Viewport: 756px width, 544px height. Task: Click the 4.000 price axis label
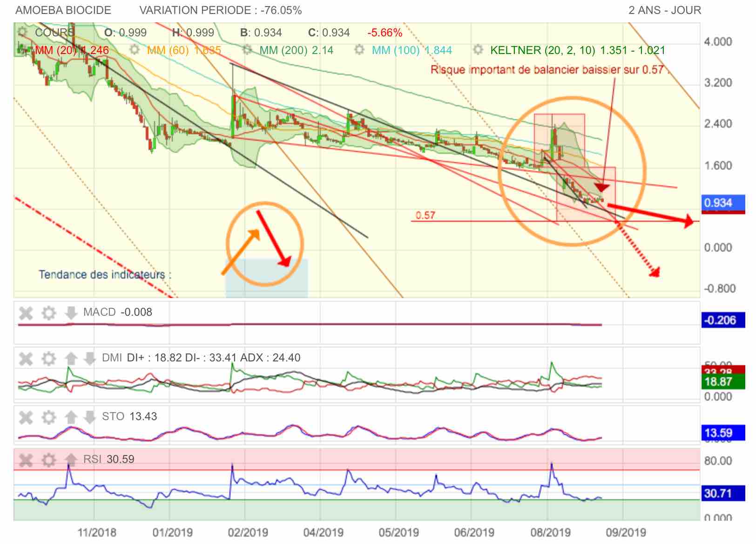pyautogui.click(x=718, y=42)
